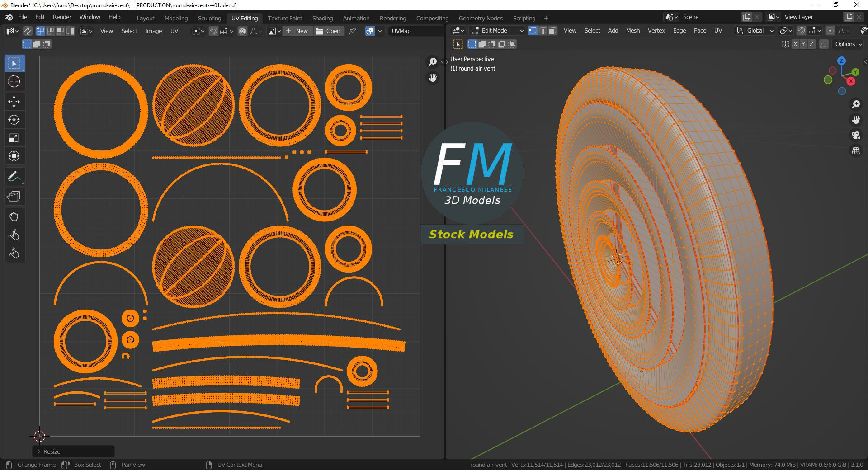Select the Grab sculpt tool hand icon
The height and width of the screenshot is (470, 868).
click(x=14, y=217)
